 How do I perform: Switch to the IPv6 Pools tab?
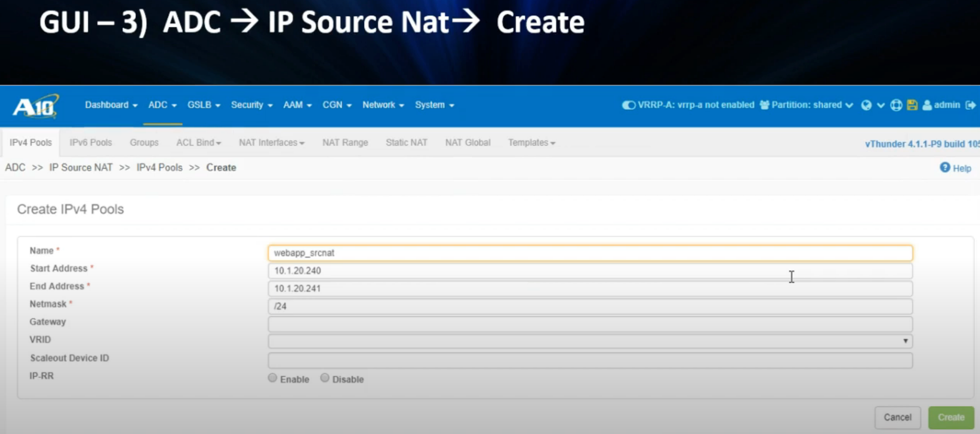pyautogui.click(x=90, y=143)
